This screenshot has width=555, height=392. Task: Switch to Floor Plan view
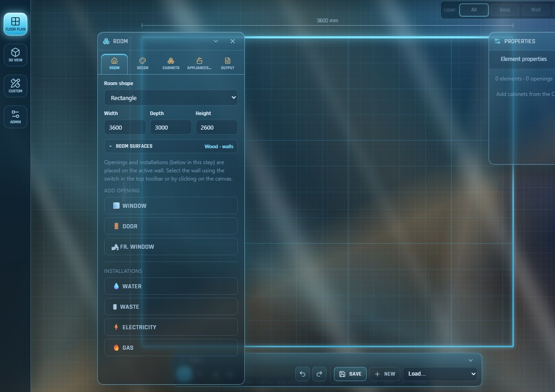point(15,24)
